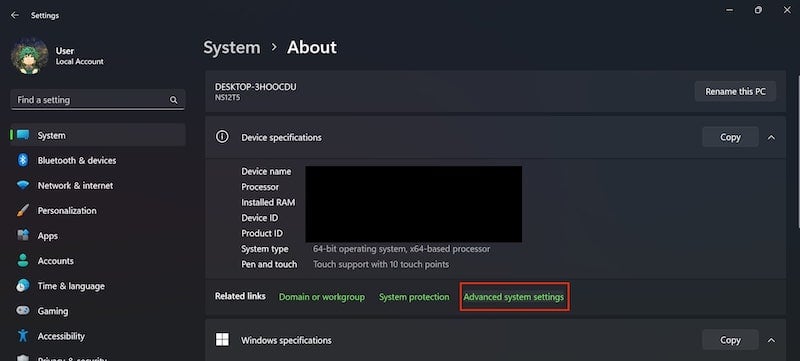The image size is (800, 361).
Task: Click the Gaming controller icon
Action: [x=23, y=311]
